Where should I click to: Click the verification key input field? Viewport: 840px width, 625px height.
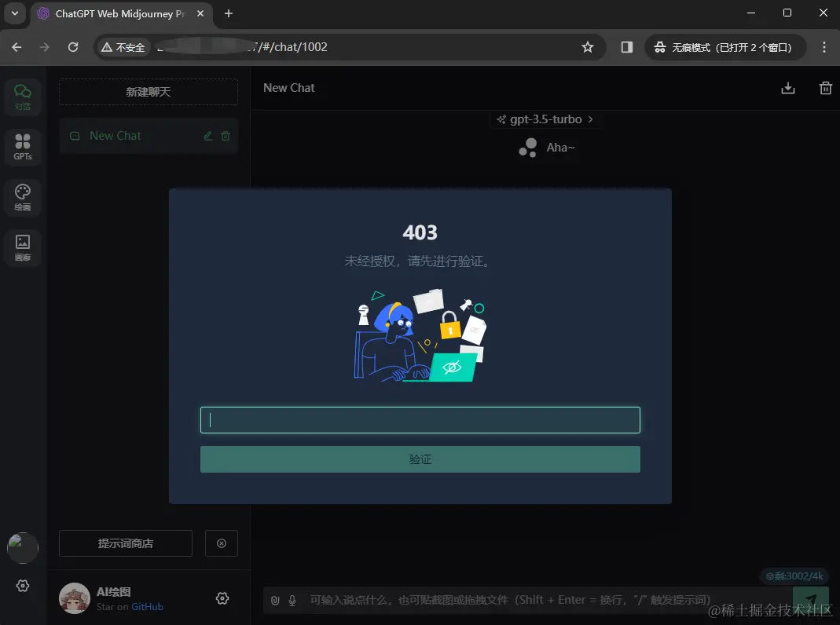click(420, 420)
